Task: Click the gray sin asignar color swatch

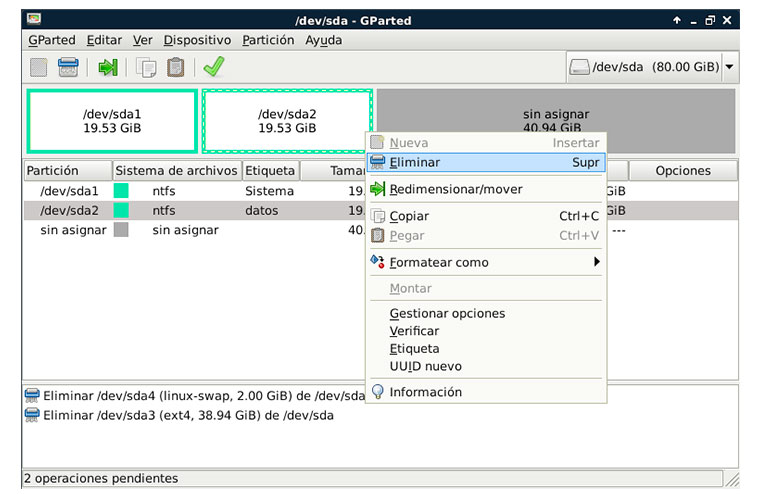Action: 121,230
